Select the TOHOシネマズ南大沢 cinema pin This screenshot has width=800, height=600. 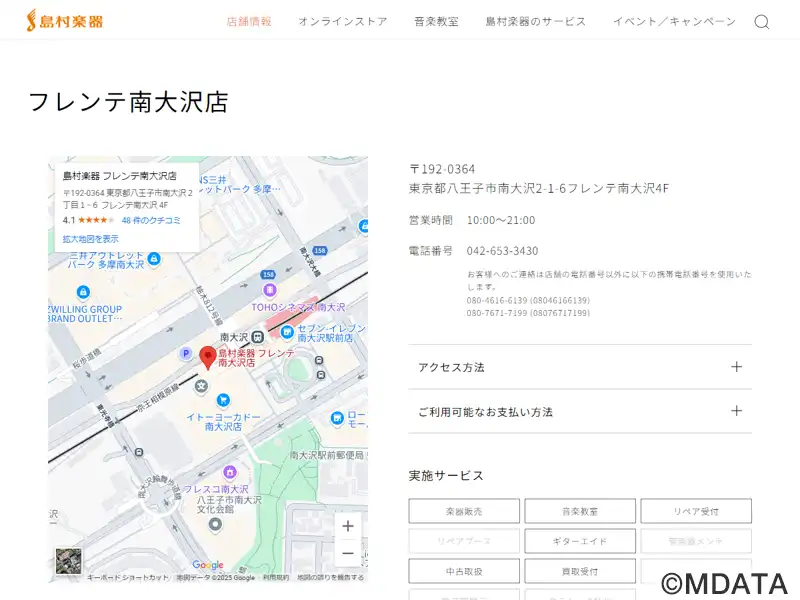click(269, 290)
